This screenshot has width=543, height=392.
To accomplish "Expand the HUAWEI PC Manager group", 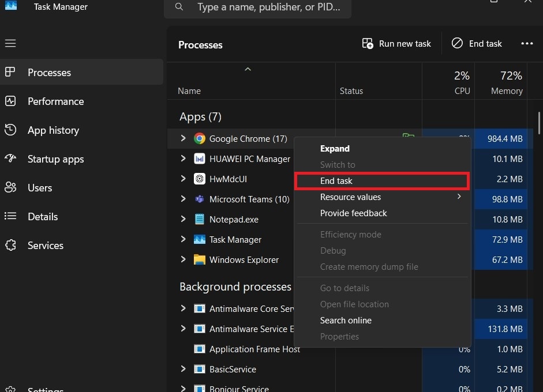I will click(x=183, y=158).
